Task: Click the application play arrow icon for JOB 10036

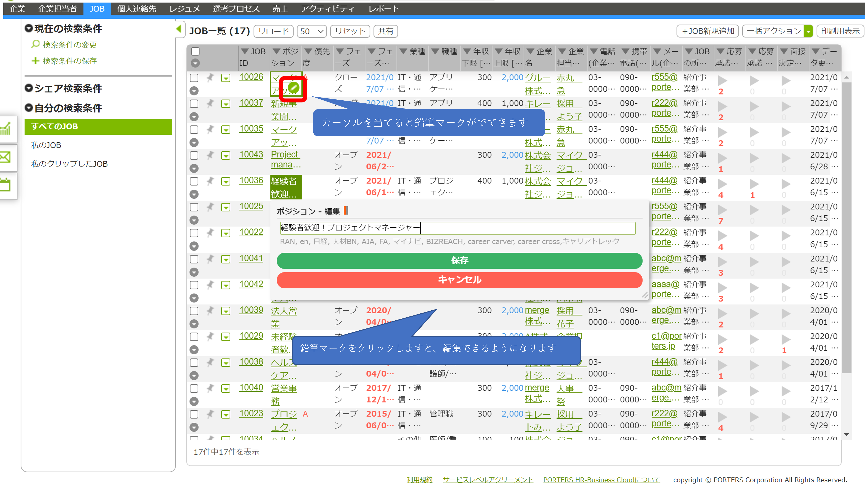Action: coord(722,184)
